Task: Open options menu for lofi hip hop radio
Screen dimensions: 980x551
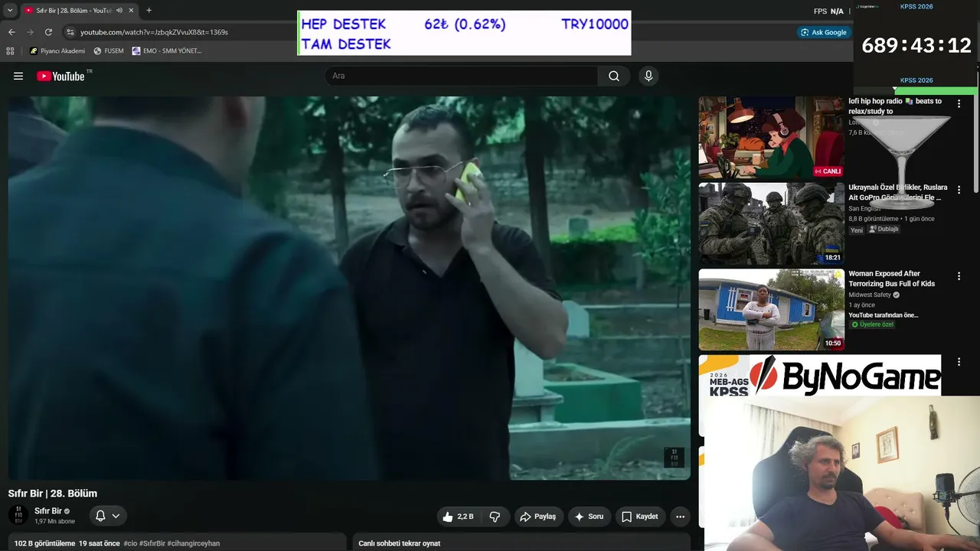Action: (959, 104)
